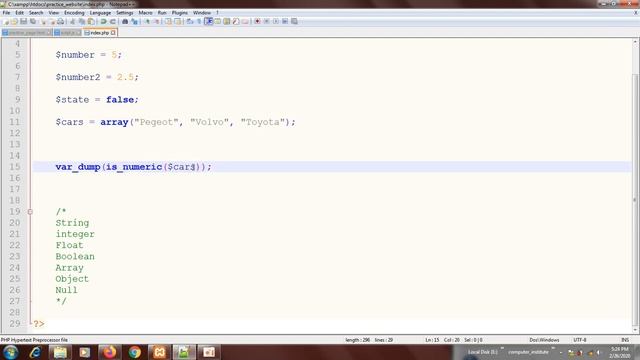Open the File menu
This screenshot has width=640, height=360.
tap(6, 13)
